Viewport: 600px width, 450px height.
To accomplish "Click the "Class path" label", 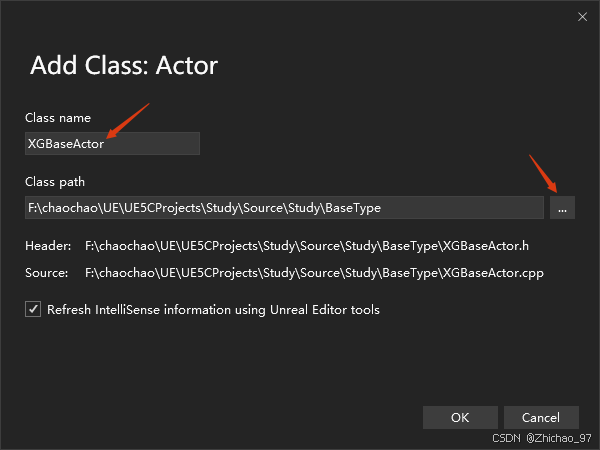I will [x=55, y=182].
